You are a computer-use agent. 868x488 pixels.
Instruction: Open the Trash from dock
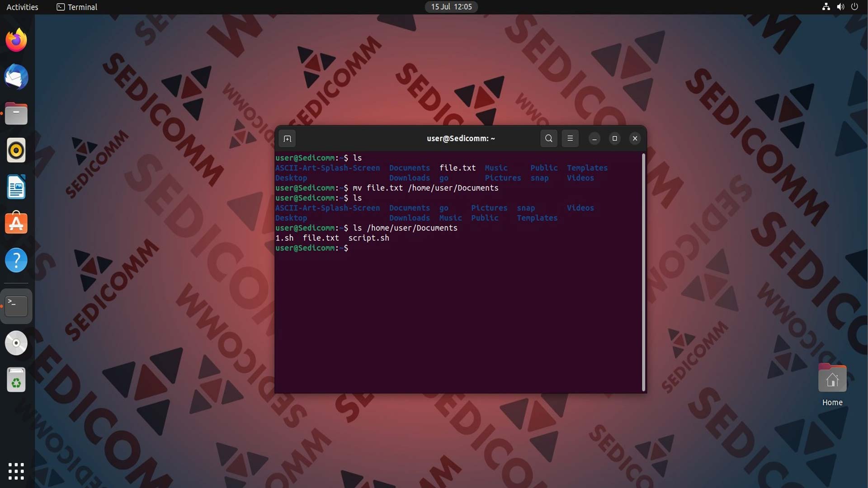tap(16, 380)
